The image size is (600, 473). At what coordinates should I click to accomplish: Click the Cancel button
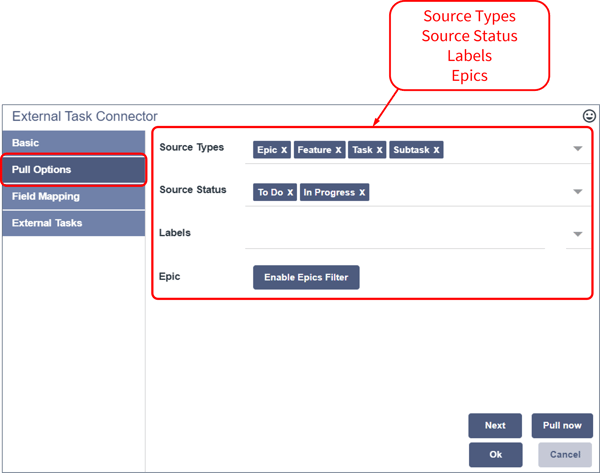[564, 454]
